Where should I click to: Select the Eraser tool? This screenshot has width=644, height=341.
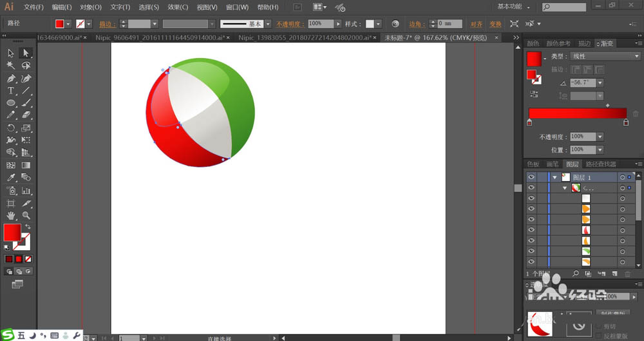[26, 115]
